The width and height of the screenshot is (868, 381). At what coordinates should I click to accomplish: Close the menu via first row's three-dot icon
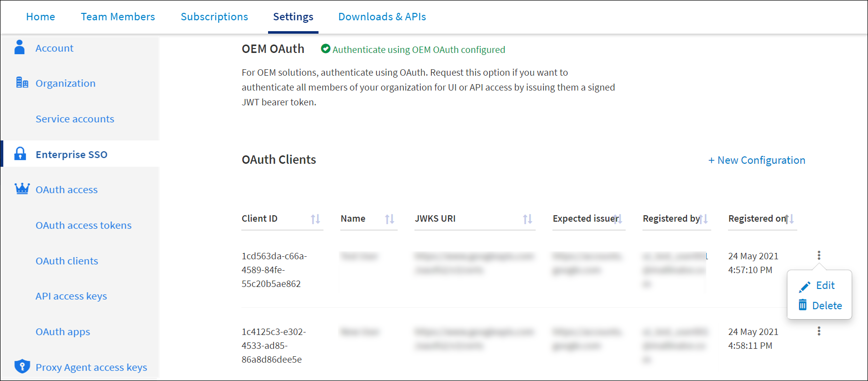click(819, 255)
